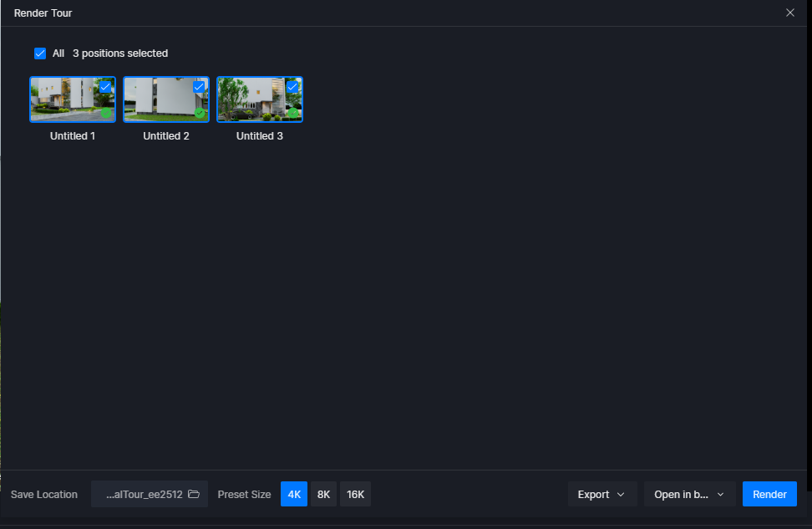Image resolution: width=812 pixels, height=529 pixels.
Task: Click the green status icon on Untitled 1
Action: pos(106,113)
